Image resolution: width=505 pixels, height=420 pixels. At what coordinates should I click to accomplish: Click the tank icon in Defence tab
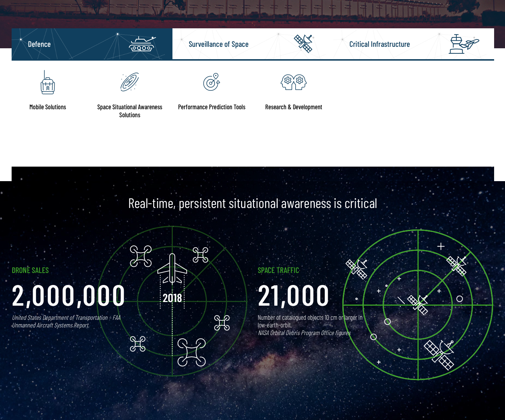[x=142, y=44]
